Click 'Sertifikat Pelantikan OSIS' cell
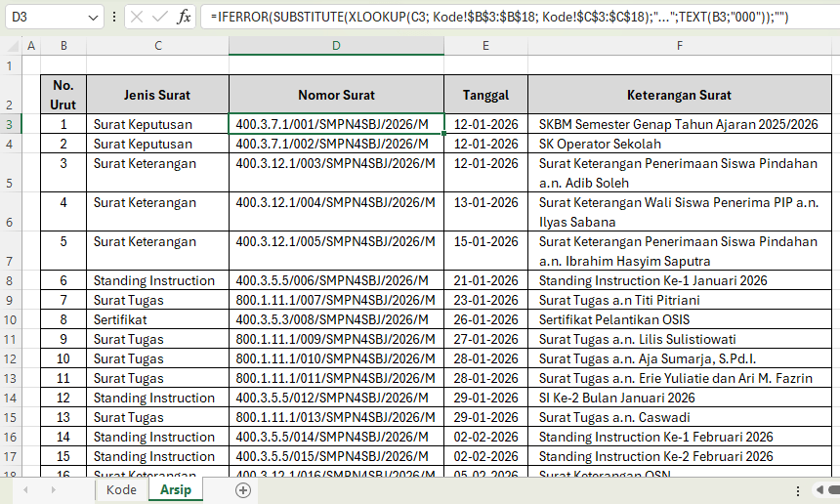The image size is (840, 504). pos(679,319)
